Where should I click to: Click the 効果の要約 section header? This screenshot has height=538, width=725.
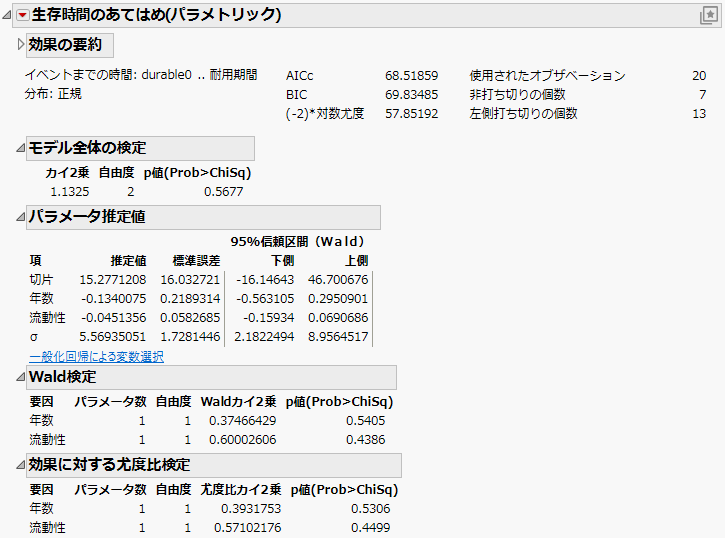tap(70, 45)
